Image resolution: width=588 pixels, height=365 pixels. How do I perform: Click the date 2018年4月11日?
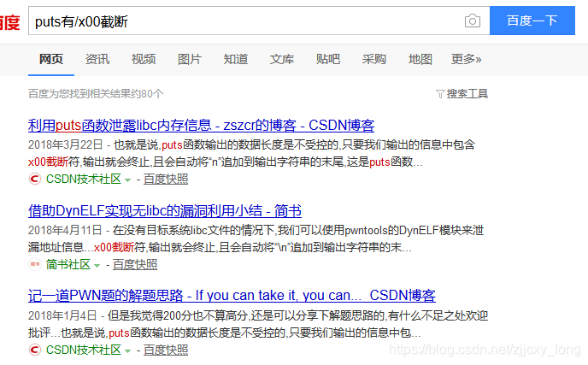(65, 230)
